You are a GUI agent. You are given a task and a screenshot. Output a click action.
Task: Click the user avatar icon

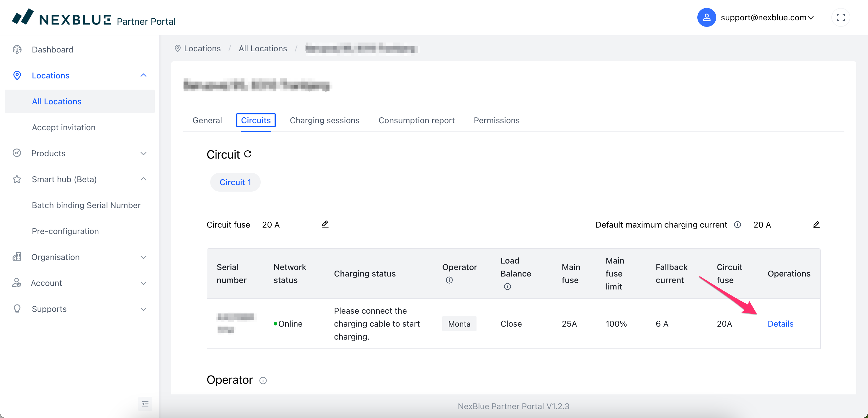706,17
